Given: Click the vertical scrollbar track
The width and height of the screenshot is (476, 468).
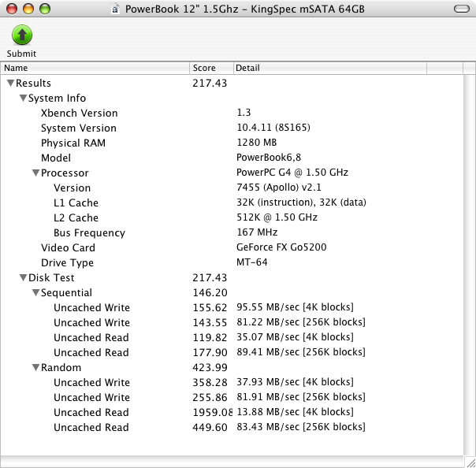Looking at the screenshot, I should tap(470, 265).
